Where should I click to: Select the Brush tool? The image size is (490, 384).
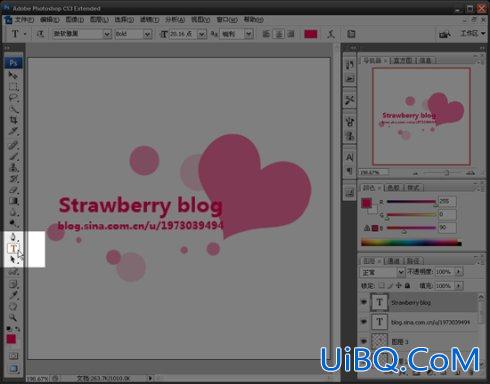tap(13, 156)
